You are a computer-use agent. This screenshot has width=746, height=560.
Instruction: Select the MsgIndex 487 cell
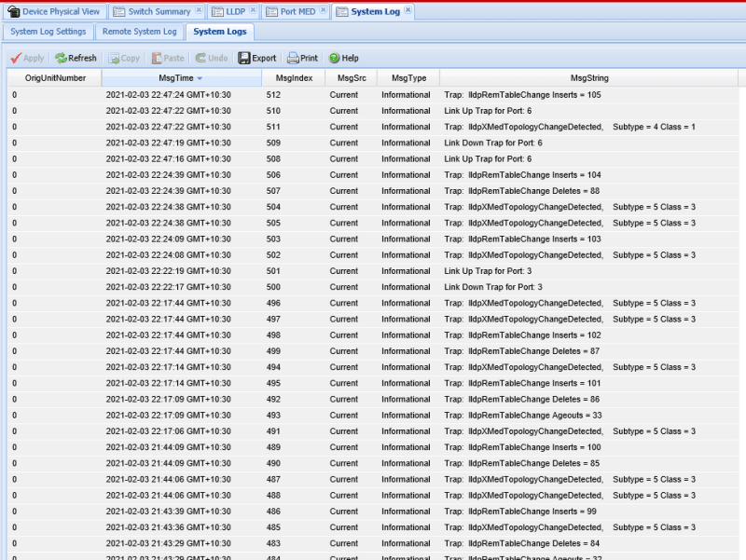[273, 479]
